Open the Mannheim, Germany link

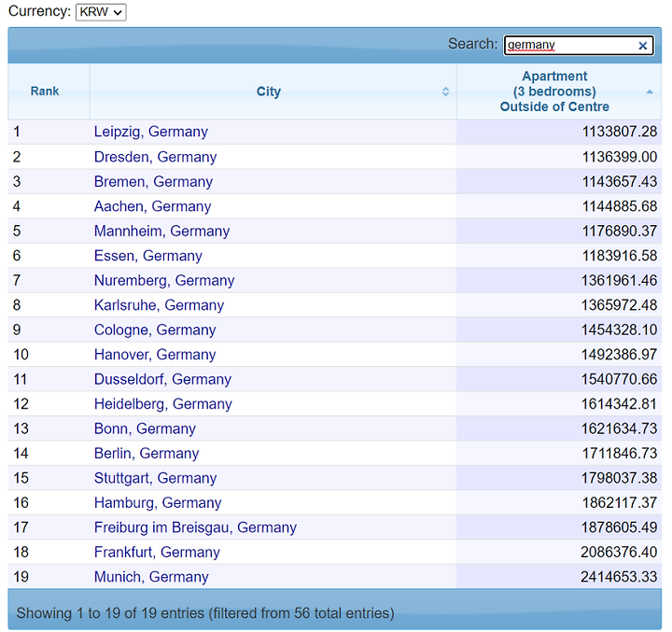point(162,232)
